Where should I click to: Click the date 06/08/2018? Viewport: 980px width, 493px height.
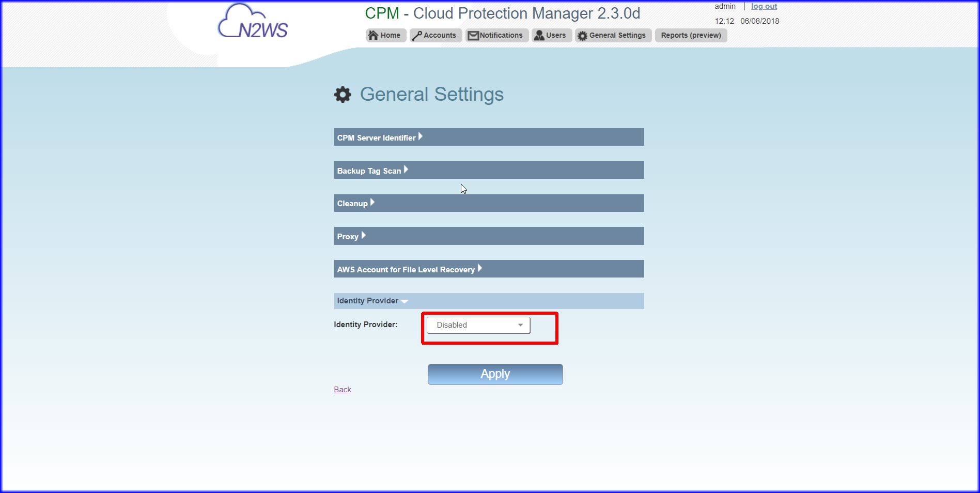coord(759,21)
